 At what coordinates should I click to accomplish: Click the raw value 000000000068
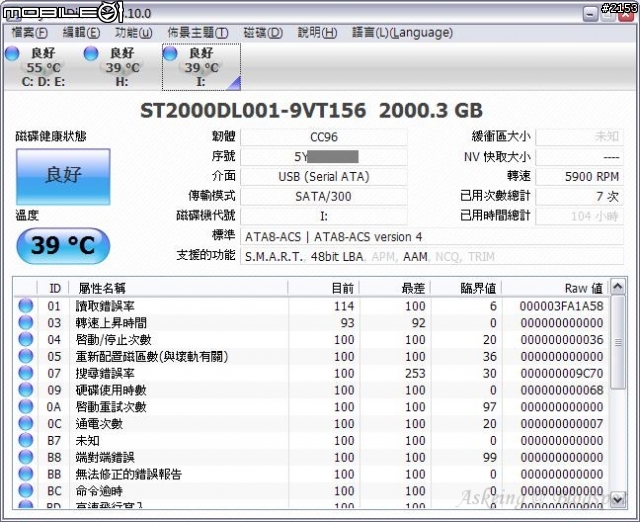click(x=562, y=390)
